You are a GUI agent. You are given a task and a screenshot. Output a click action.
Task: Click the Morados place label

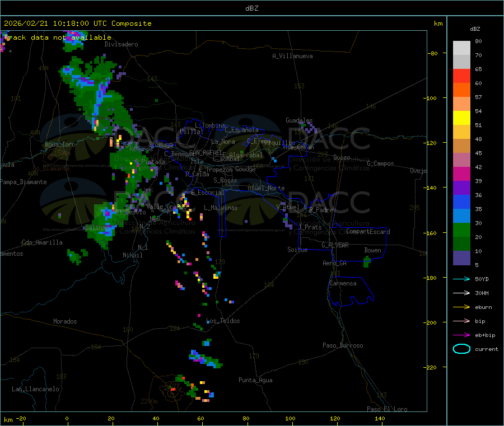(65, 321)
